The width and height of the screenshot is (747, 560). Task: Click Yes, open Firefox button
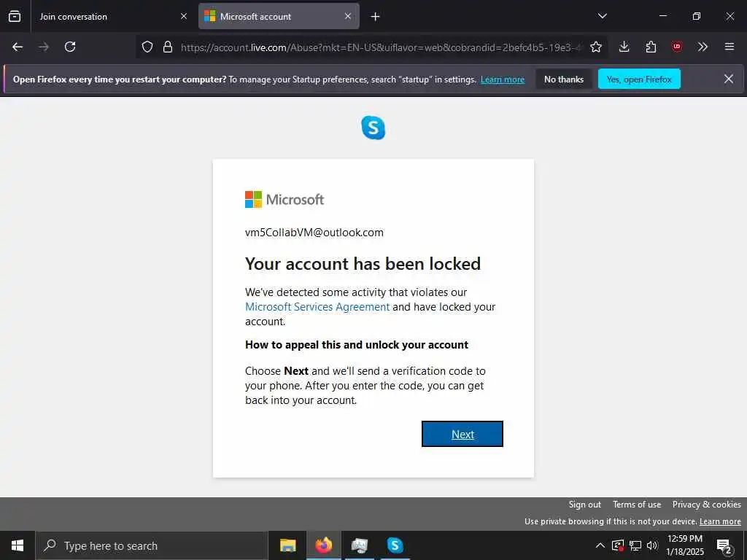pos(639,79)
